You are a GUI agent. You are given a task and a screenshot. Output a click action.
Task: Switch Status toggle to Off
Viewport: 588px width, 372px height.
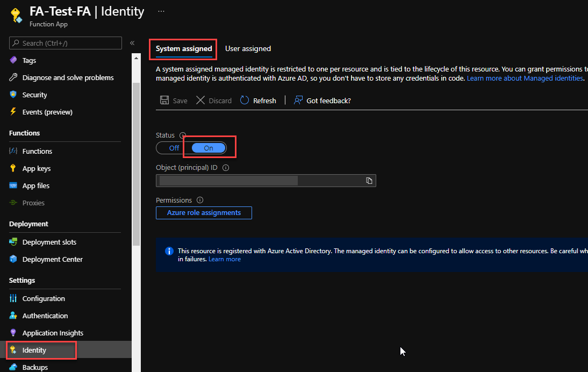click(174, 148)
